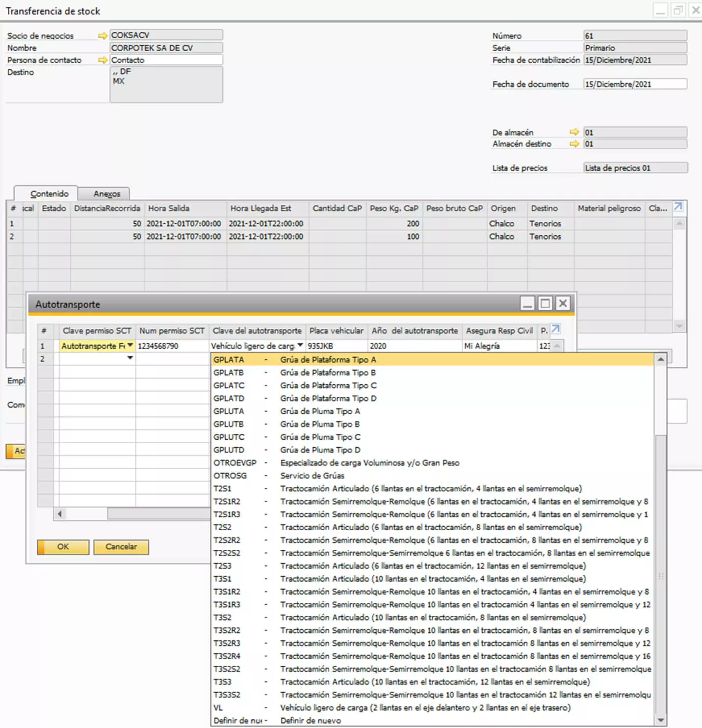Viewport: 702px width, 728px height.
Task: Click the Cancelar button
Action: click(x=121, y=547)
